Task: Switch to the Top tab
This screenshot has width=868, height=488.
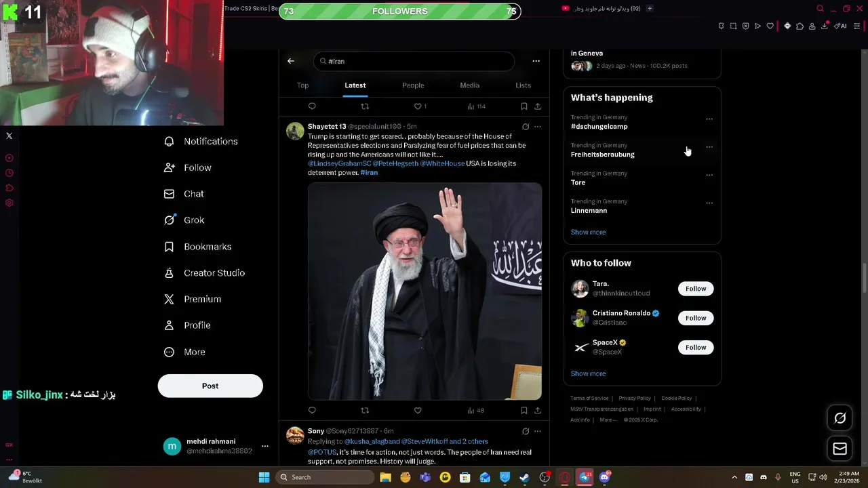Action: tap(302, 85)
